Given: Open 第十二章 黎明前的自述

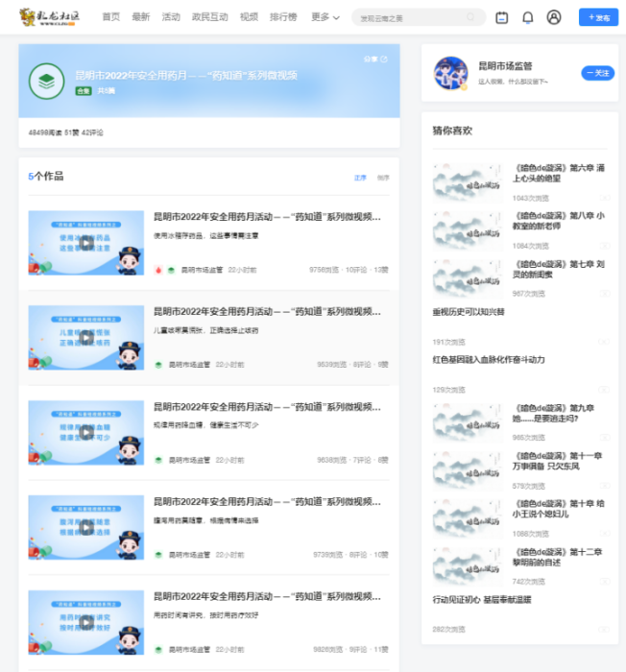Looking at the screenshot, I should (557, 557).
